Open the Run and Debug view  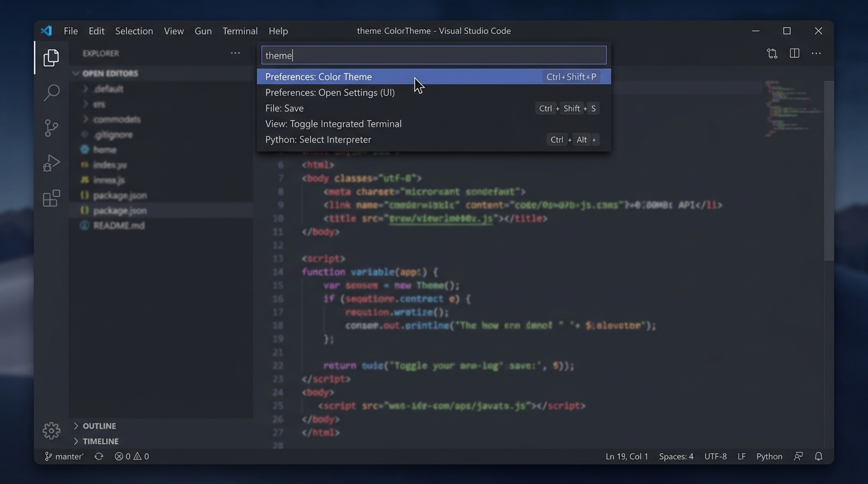(51, 163)
